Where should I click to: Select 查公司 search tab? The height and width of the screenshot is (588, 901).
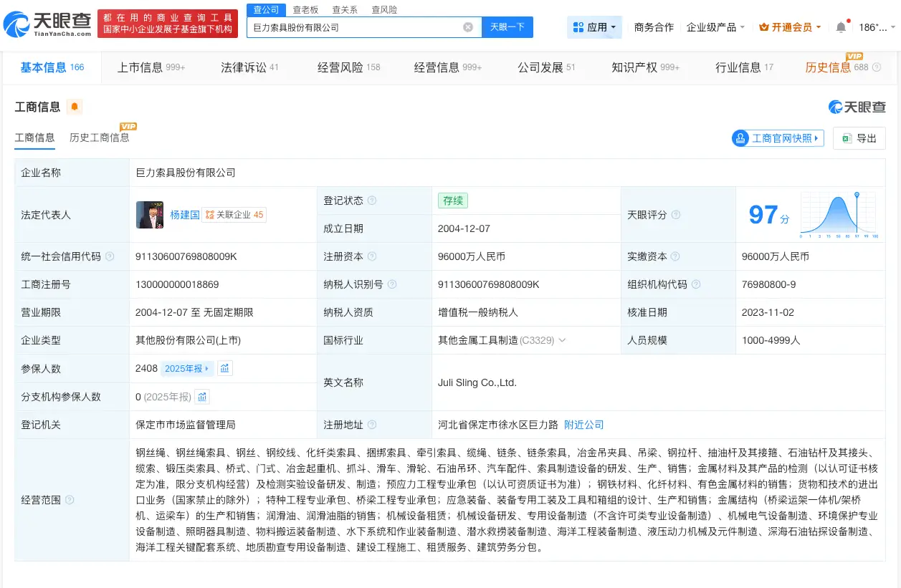coord(267,10)
